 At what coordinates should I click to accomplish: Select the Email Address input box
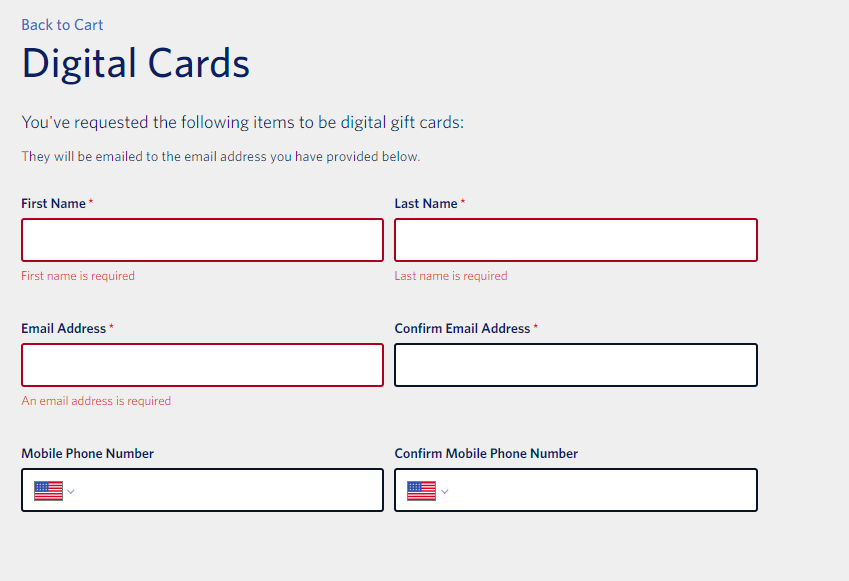pyautogui.click(x=203, y=365)
